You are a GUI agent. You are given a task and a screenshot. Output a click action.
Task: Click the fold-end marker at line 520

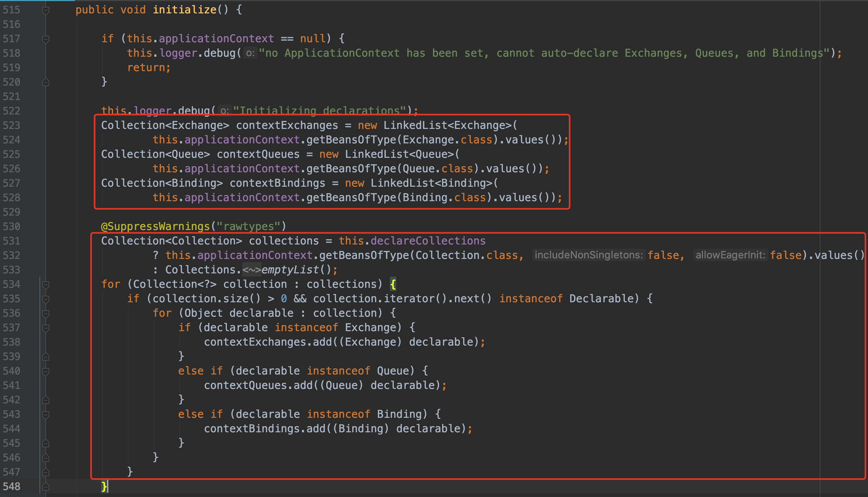[x=45, y=82]
